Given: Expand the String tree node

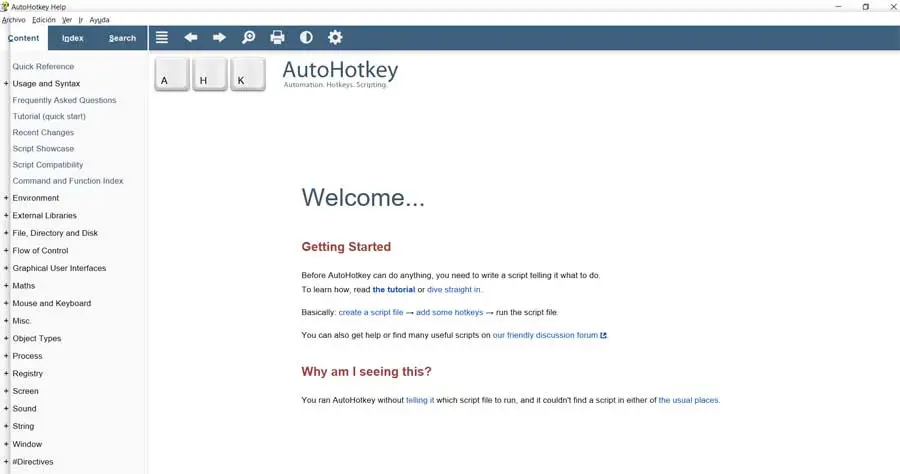Looking at the screenshot, I should pyautogui.click(x=6, y=426).
